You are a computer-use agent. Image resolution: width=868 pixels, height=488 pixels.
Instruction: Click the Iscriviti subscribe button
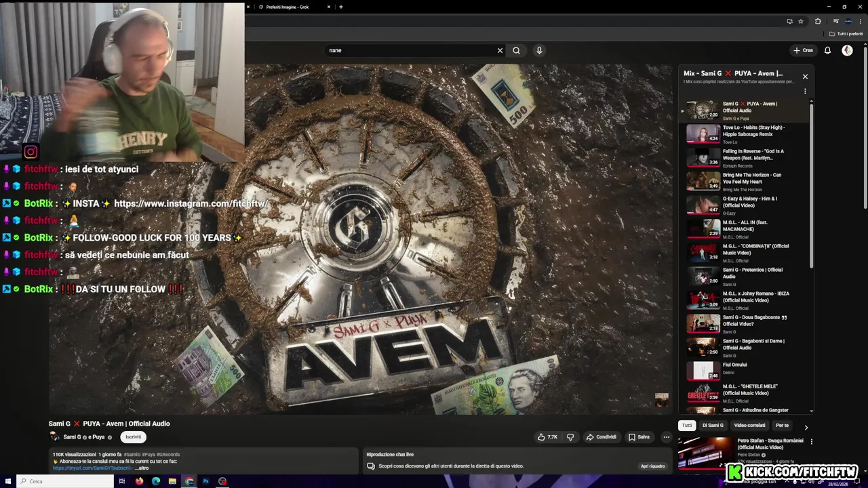tap(134, 437)
